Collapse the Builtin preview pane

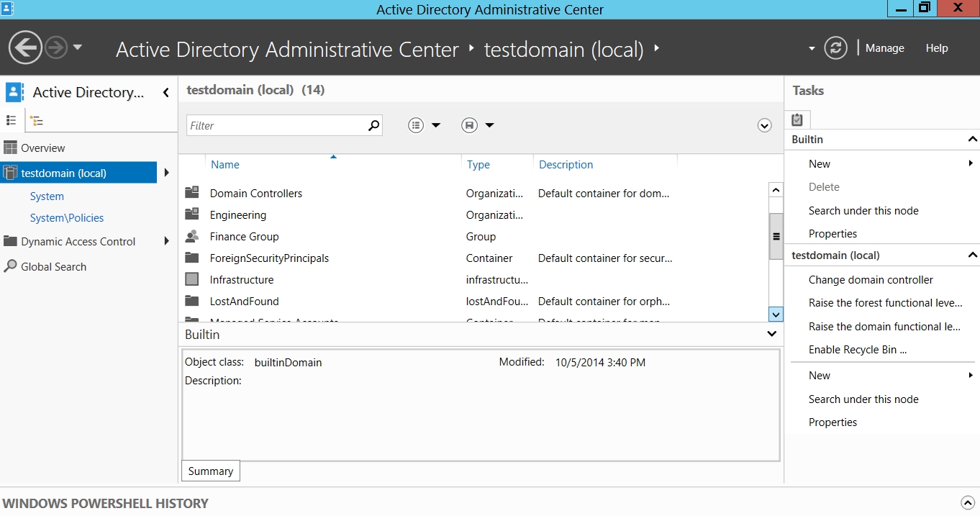771,334
